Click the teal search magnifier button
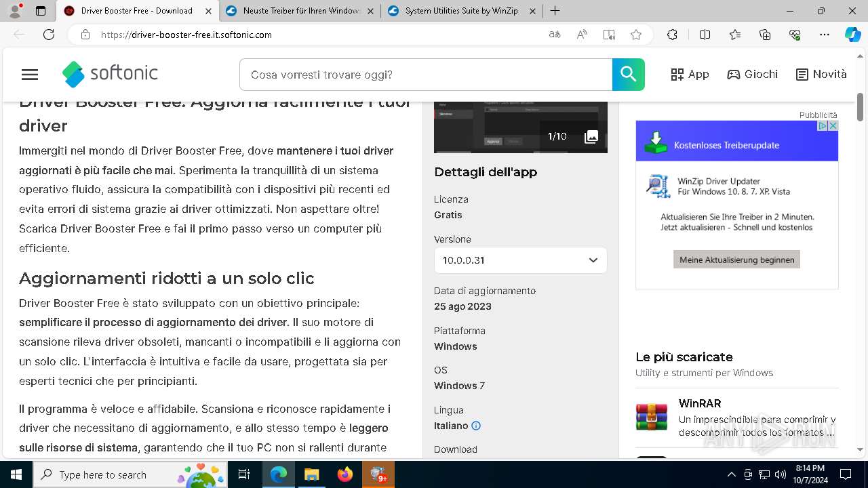Image resolution: width=868 pixels, height=488 pixels. [x=629, y=75]
